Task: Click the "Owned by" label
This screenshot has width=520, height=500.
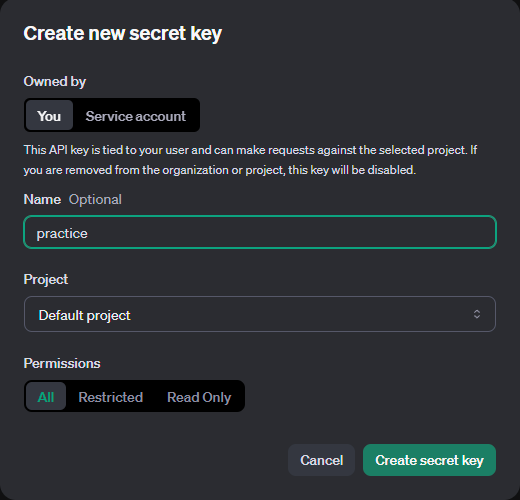Action: tap(55, 81)
